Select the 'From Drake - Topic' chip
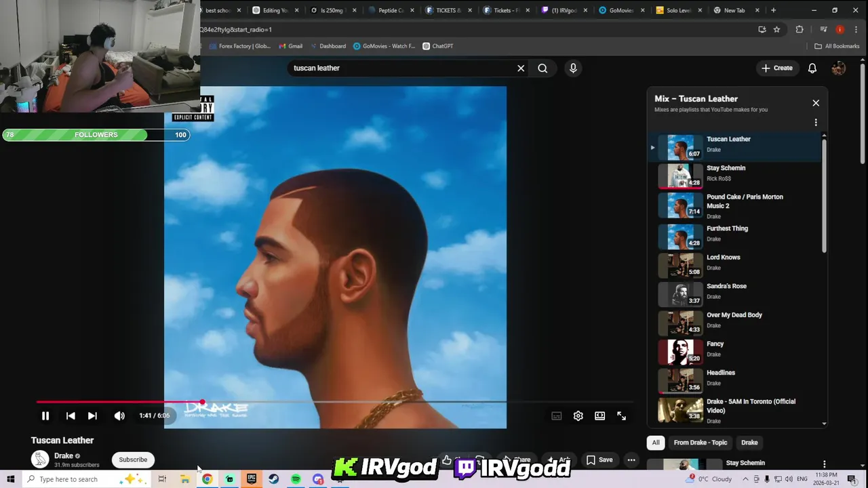Screen dimensions: 868x488 701,443
